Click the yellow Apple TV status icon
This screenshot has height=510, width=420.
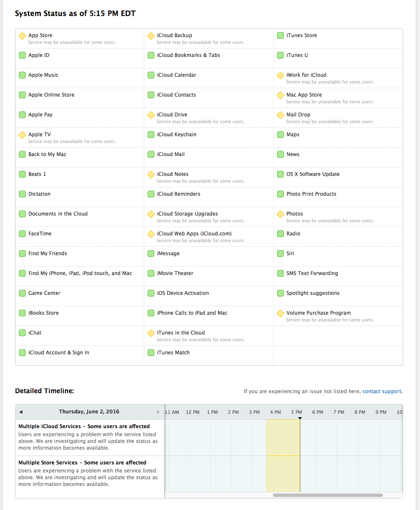pos(22,135)
